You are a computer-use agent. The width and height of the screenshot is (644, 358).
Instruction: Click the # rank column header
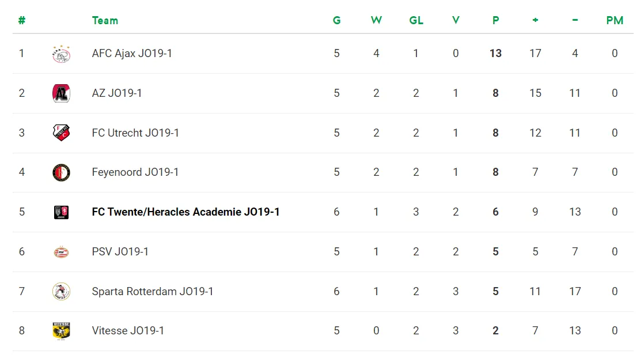coord(22,21)
